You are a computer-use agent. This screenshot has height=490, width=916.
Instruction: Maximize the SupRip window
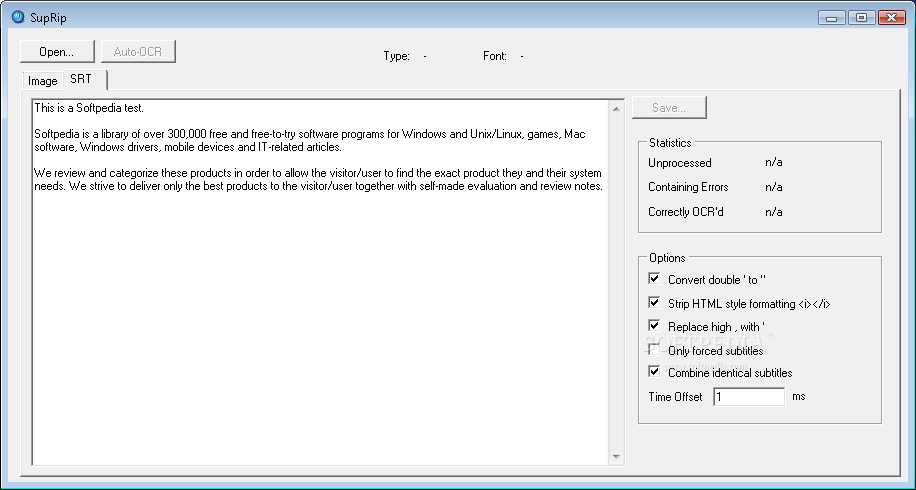click(x=861, y=18)
